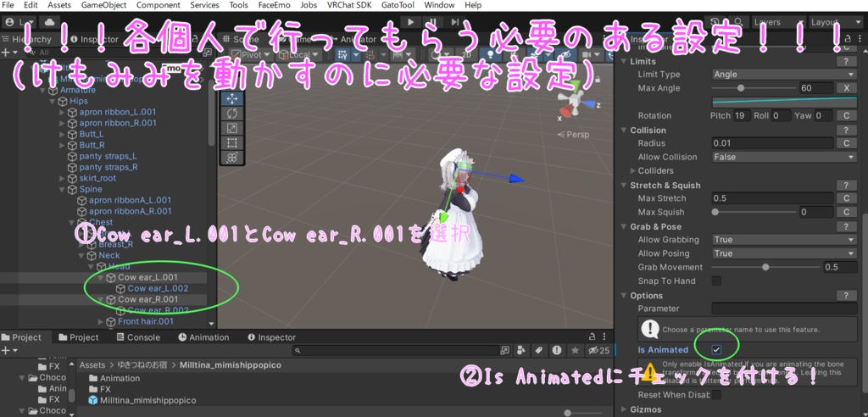Select the Scale tool in Scene view
Image resolution: width=868 pixels, height=417 pixels.
click(232, 128)
